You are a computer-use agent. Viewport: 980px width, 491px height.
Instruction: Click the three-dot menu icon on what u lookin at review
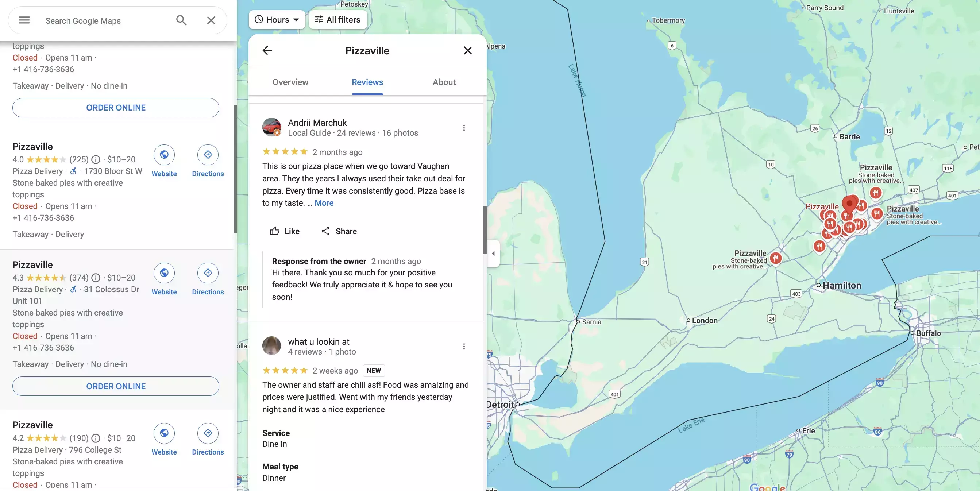pyautogui.click(x=464, y=346)
